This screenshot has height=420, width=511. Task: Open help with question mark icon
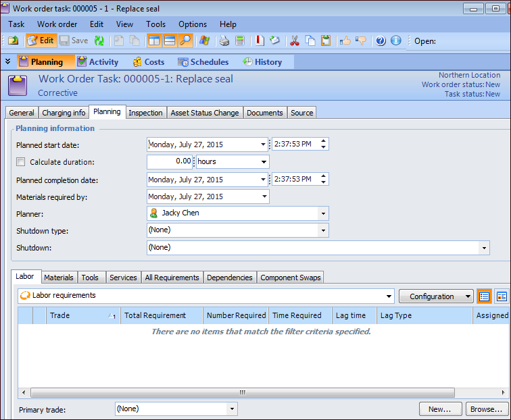tap(381, 41)
